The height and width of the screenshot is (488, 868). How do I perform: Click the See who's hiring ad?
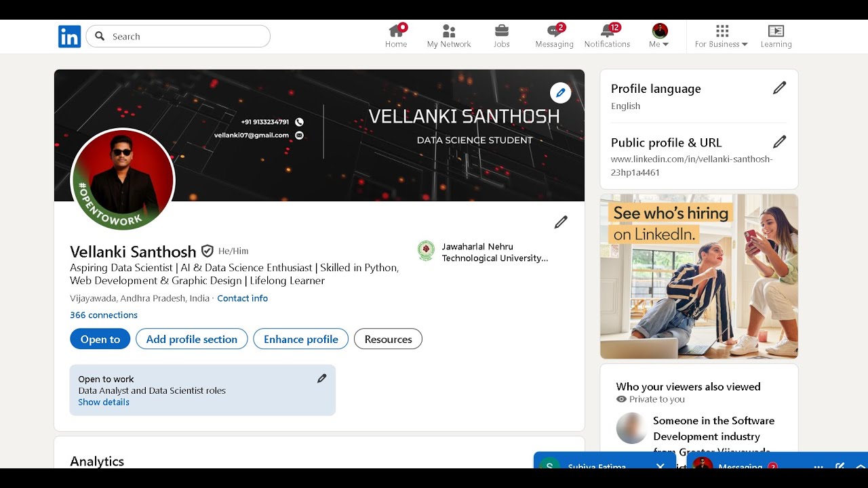(x=699, y=277)
